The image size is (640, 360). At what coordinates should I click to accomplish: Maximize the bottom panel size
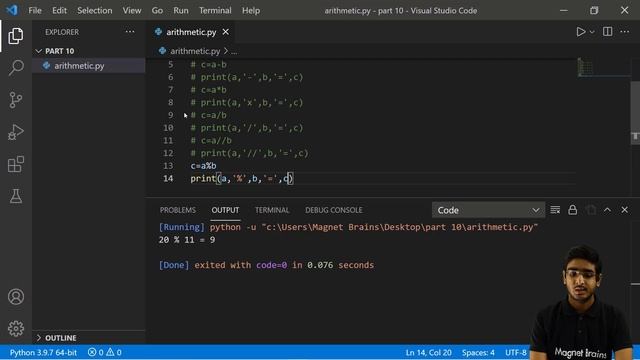click(607, 210)
